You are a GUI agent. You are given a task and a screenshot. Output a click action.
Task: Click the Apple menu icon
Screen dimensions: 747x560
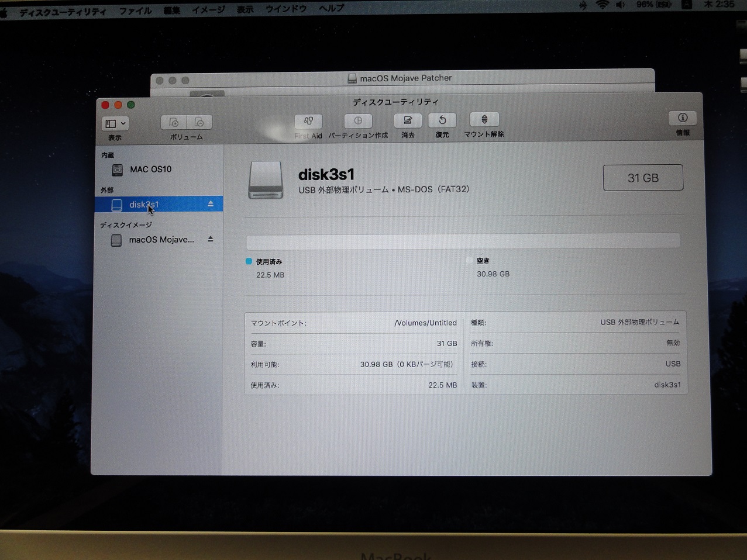[x=4, y=12]
